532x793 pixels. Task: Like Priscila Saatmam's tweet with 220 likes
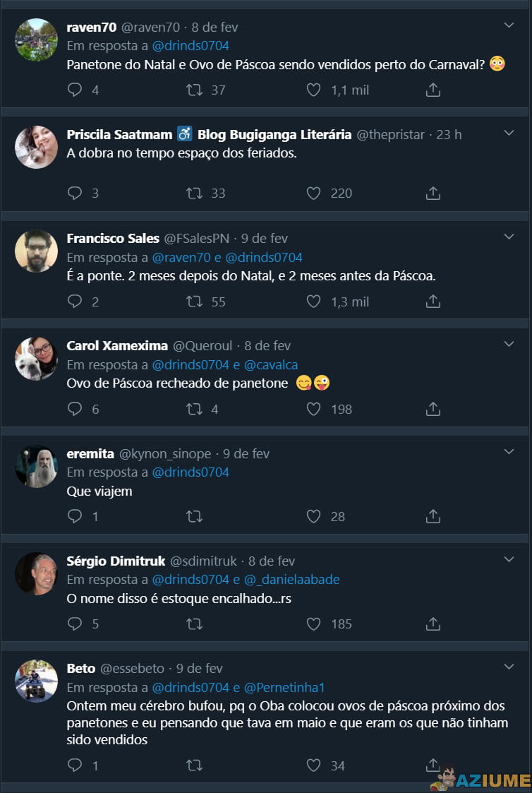coord(313,193)
